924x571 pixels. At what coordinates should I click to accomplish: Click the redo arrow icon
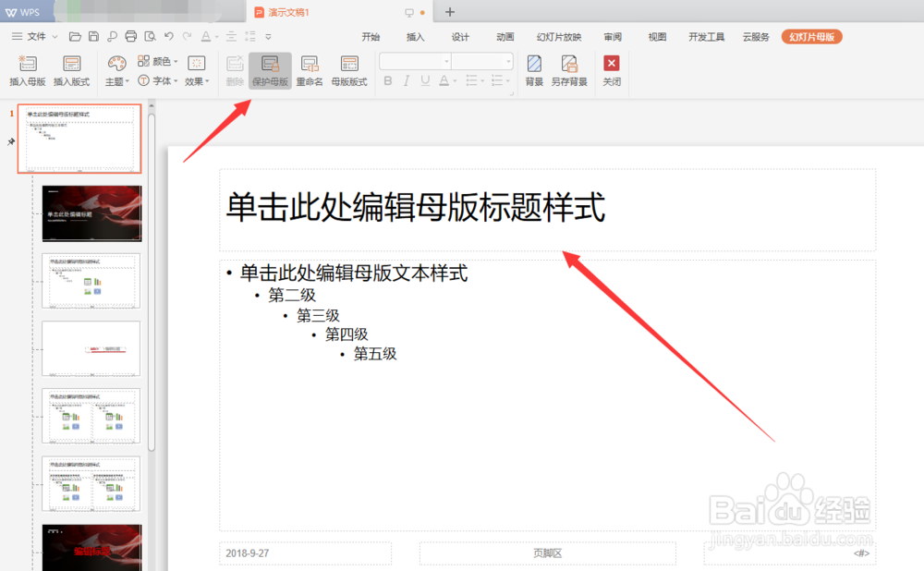[x=188, y=37]
